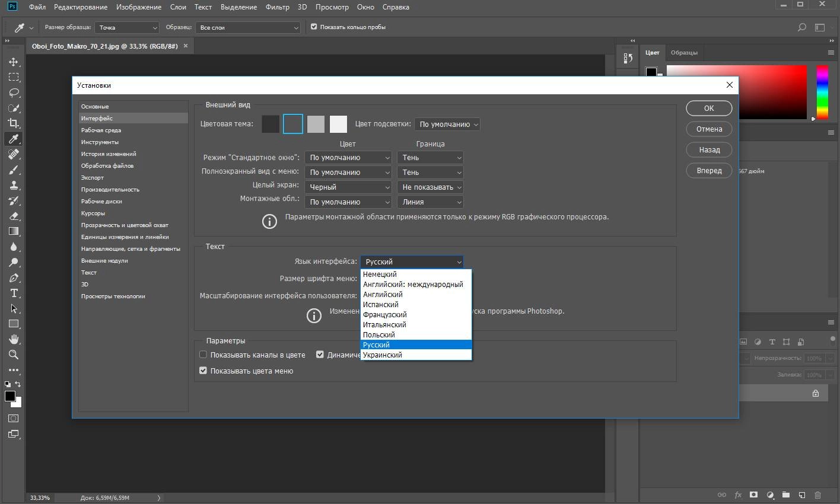Open the Целый экран 'Черный' dropdown

348,187
